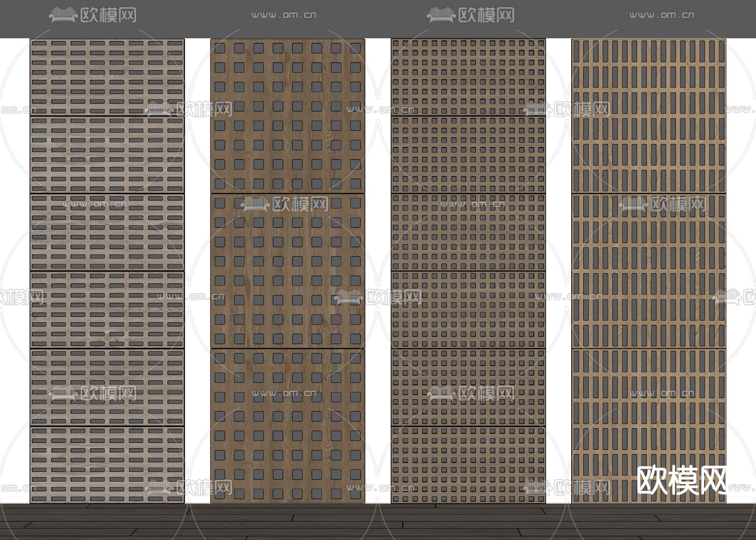Select the panel with small square perforations
Viewport: 756px width, 540px height.
coord(468,271)
